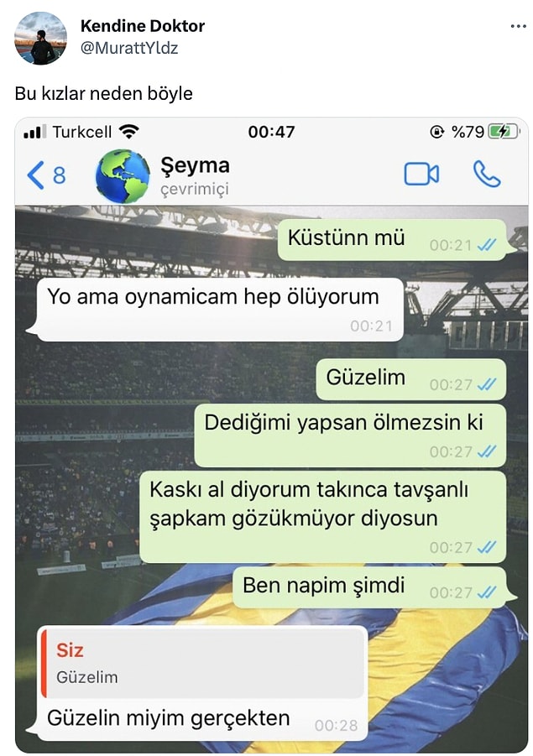
Task: Tap the battery icon in status bar
Action: [x=504, y=132]
